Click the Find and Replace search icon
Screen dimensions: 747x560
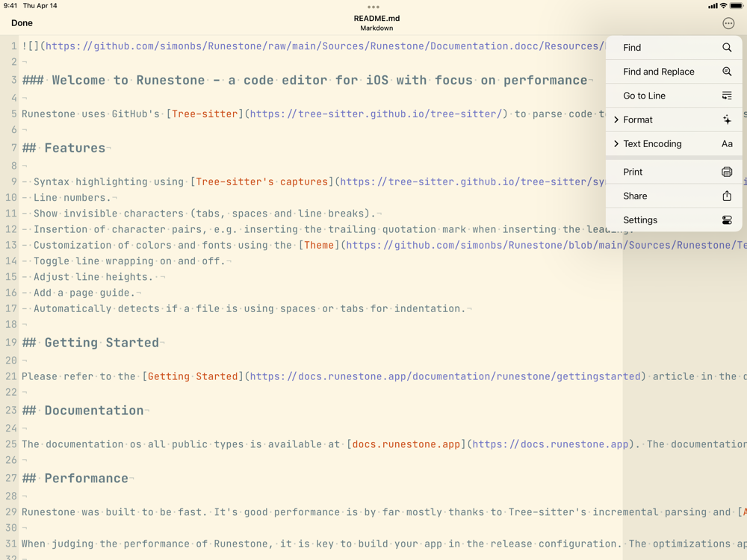(727, 72)
